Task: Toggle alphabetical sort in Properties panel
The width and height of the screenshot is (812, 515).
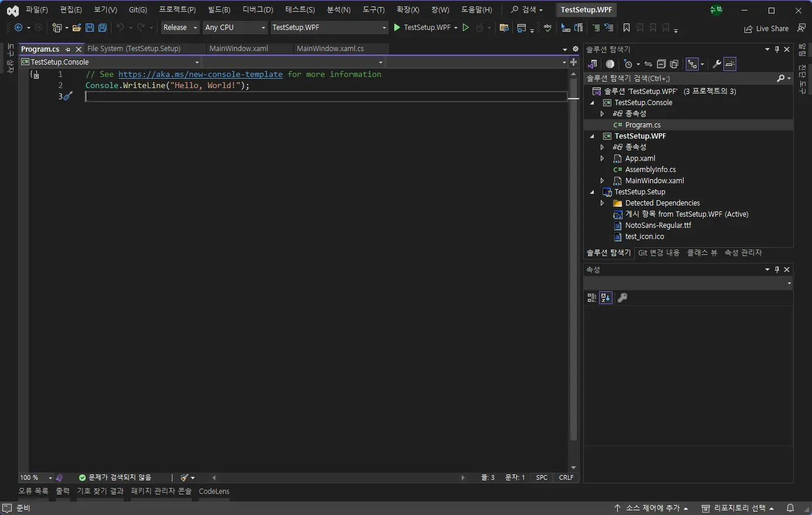Action: tap(605, 298)
